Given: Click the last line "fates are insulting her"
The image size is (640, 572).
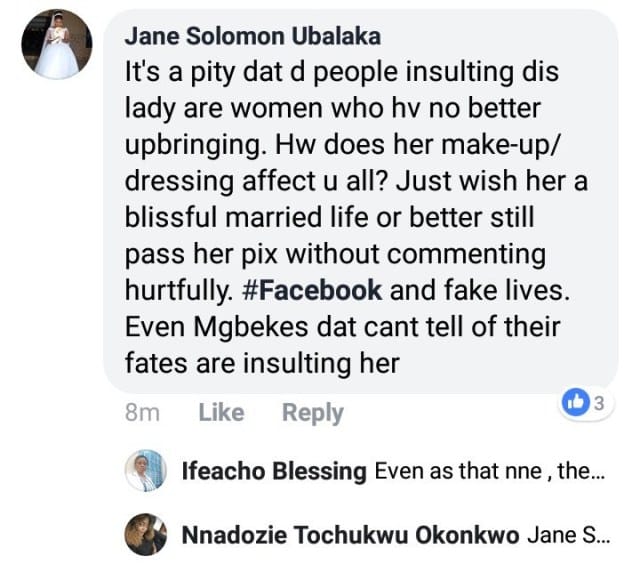Looking at the screenshot, I should pos(262,362).
